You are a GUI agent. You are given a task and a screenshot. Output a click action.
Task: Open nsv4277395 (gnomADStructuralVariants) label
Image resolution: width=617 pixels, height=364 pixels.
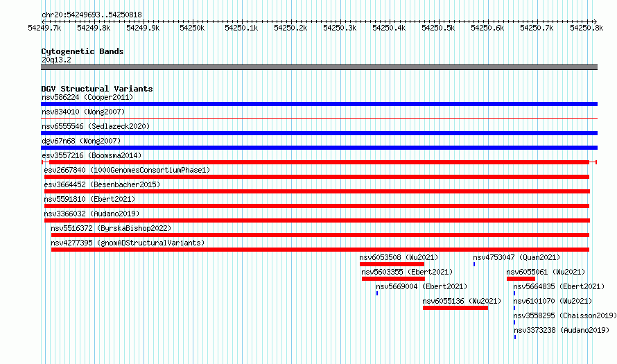(x=128, y=243)
